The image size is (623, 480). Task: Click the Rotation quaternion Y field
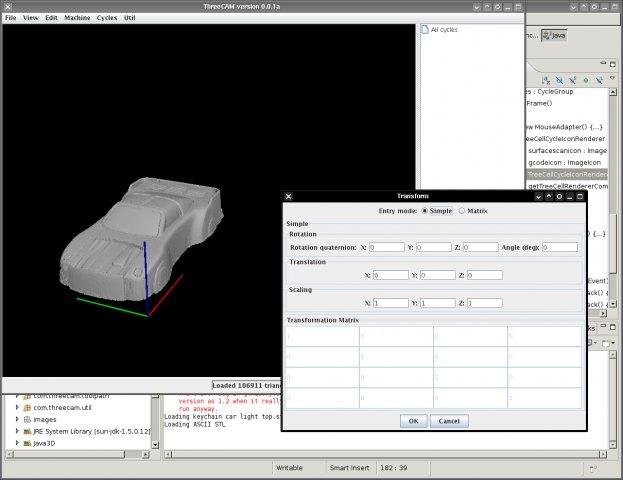433,248
